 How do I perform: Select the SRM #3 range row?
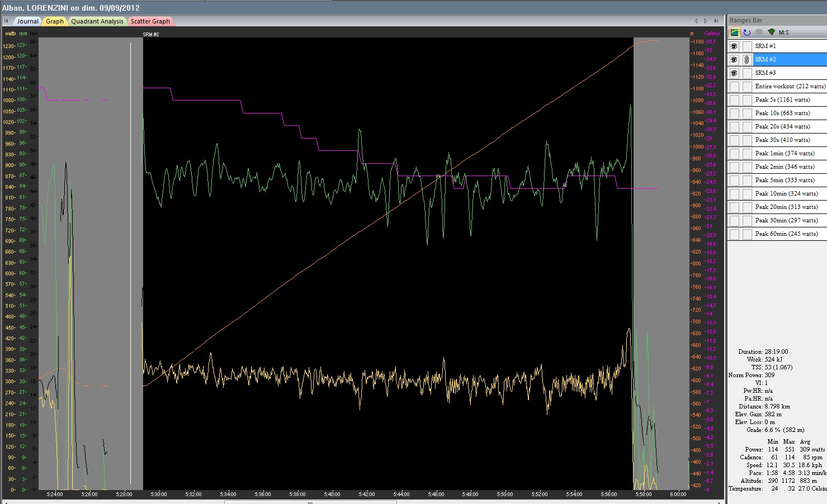(x=790, y=73)
